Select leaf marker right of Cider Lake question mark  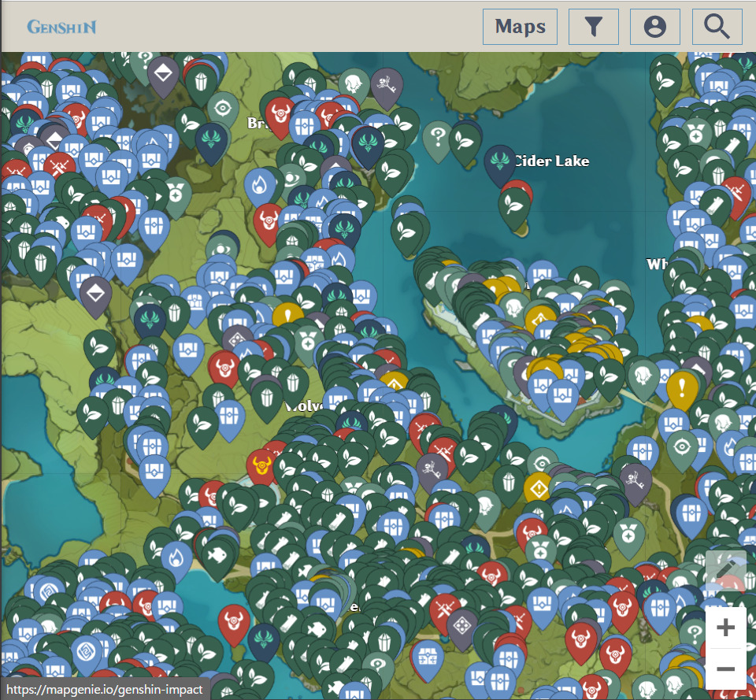point(465,143)
